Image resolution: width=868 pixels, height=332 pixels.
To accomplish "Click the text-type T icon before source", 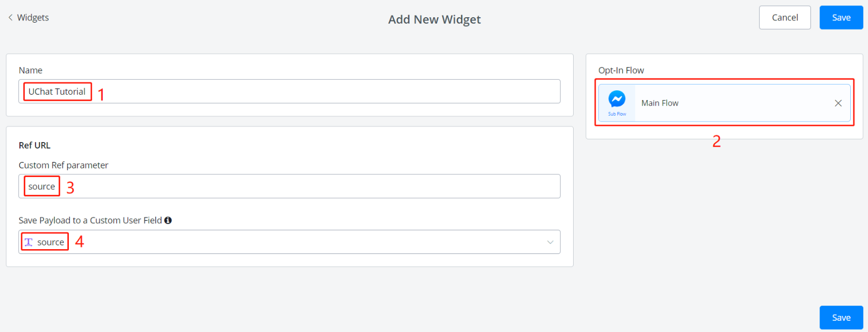I will (29, 242).
